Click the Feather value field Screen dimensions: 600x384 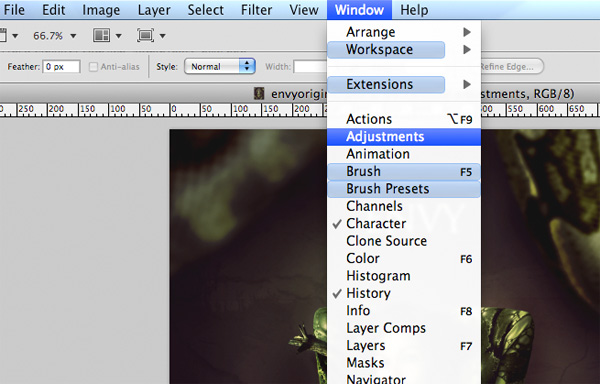[61, 67]
